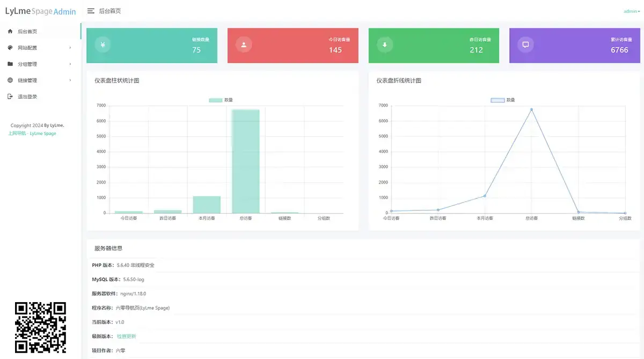Viewport: 644px width, 359px height.
Task: Expand the 网站配置 submenu chevron
Action: point(70,48)
